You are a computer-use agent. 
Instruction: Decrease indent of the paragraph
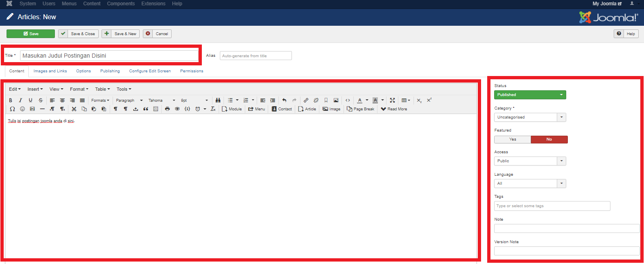(x=263, y=100)
